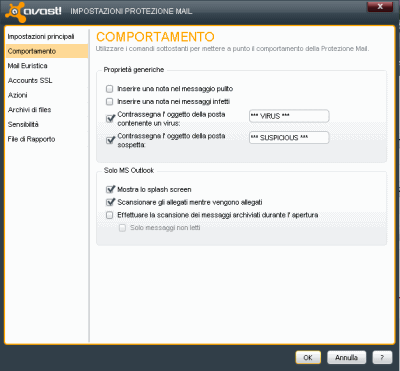Open help with the ? button
This screenshot has height=371, width=400.
coord(382,357)
